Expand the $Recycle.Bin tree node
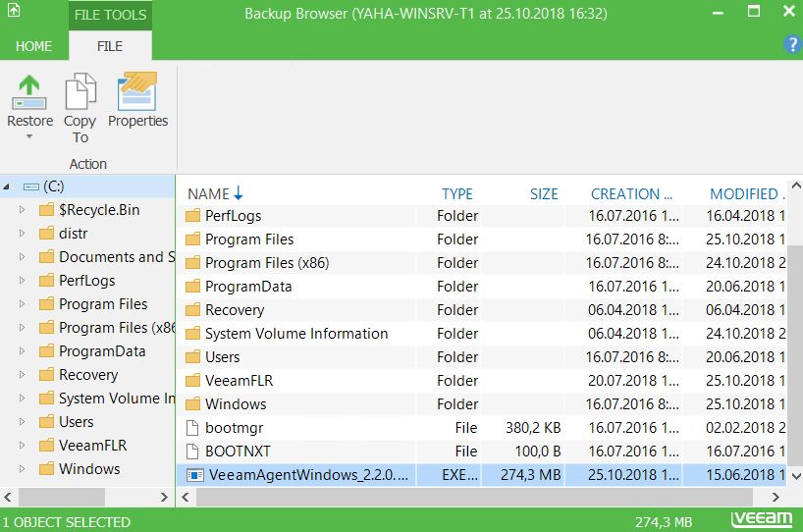This screenshot has width=803, height=532. pos(22,209)
